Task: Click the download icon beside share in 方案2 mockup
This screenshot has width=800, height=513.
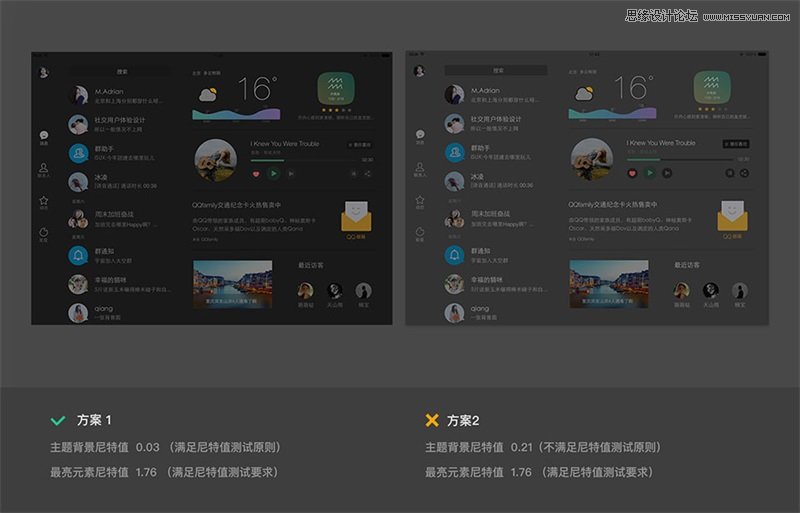Action: point(730,173)
